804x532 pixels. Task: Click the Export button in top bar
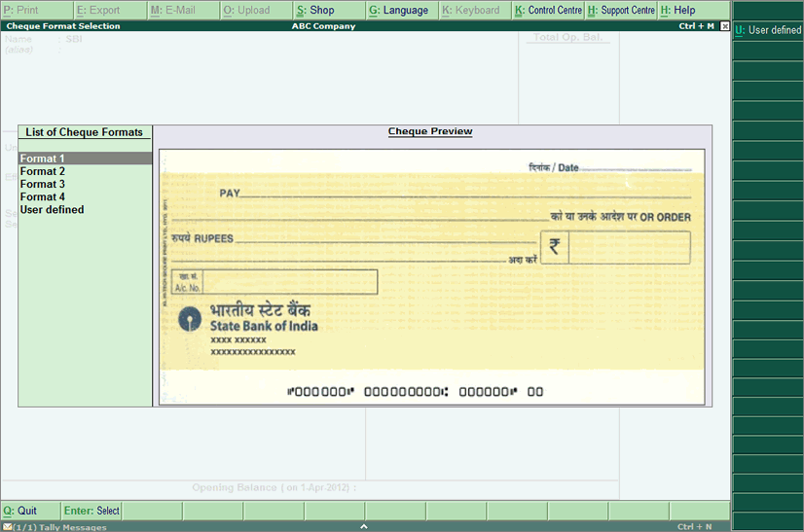[x=111, y=11]
